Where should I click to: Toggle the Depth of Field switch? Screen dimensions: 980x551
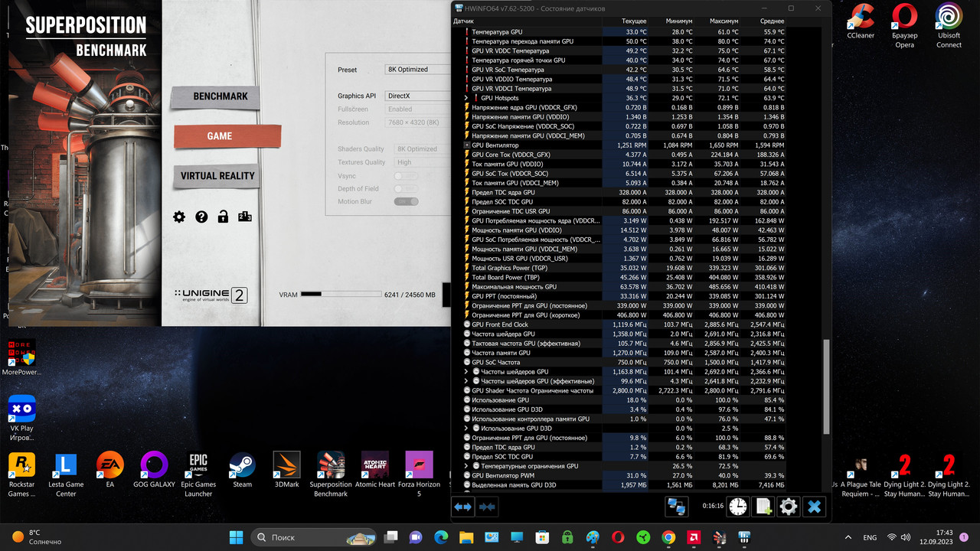(x=406, y=188)
